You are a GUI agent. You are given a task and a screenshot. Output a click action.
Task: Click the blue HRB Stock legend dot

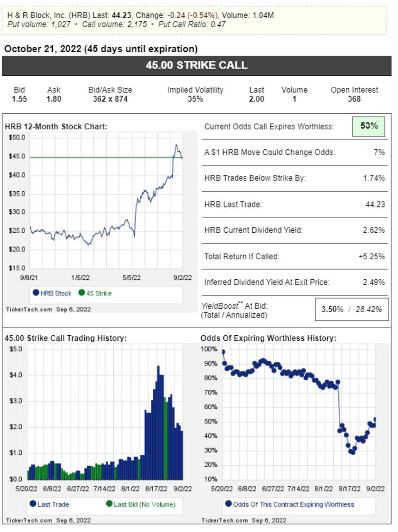(36, 293)
